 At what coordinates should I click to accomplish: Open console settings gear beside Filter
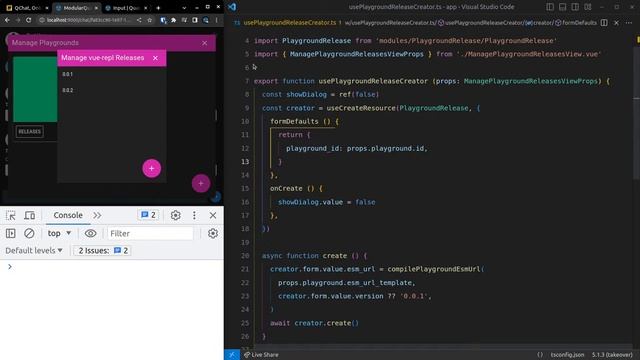213,233
